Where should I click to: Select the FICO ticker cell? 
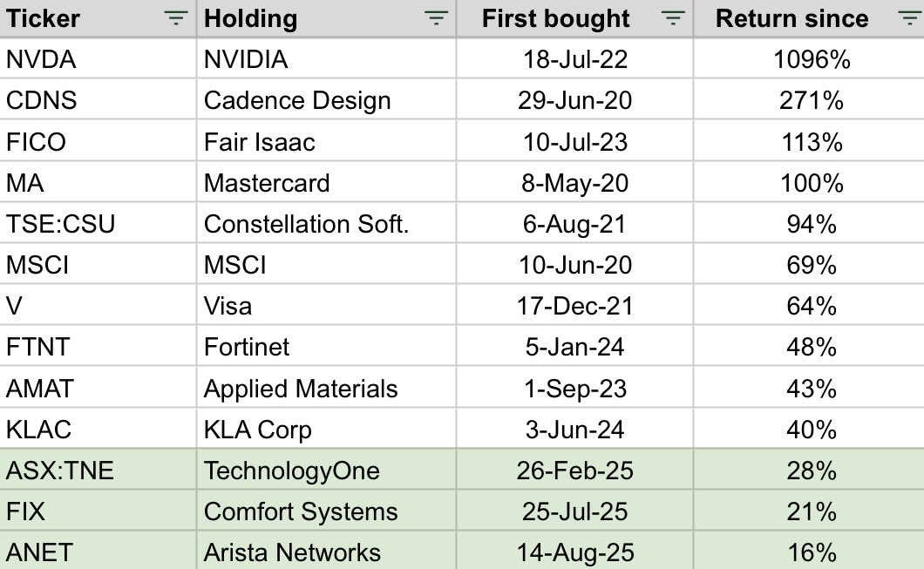[x=36, y=142]
